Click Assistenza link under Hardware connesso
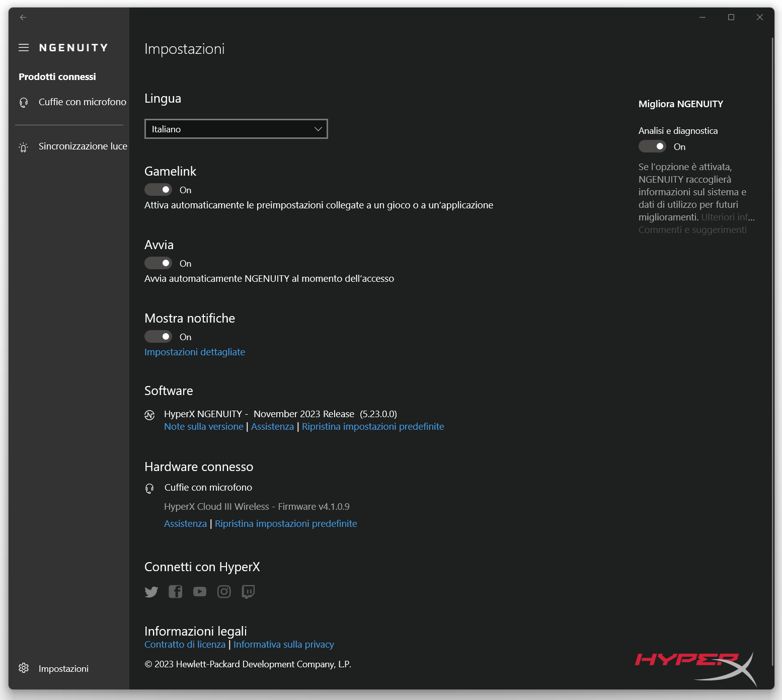 [185, 523]
